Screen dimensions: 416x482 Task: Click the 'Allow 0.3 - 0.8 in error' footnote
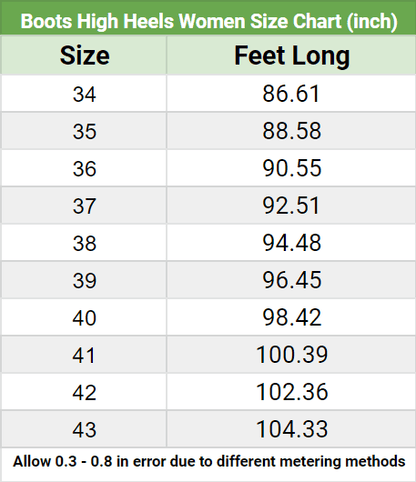click(x=209, y=462)
